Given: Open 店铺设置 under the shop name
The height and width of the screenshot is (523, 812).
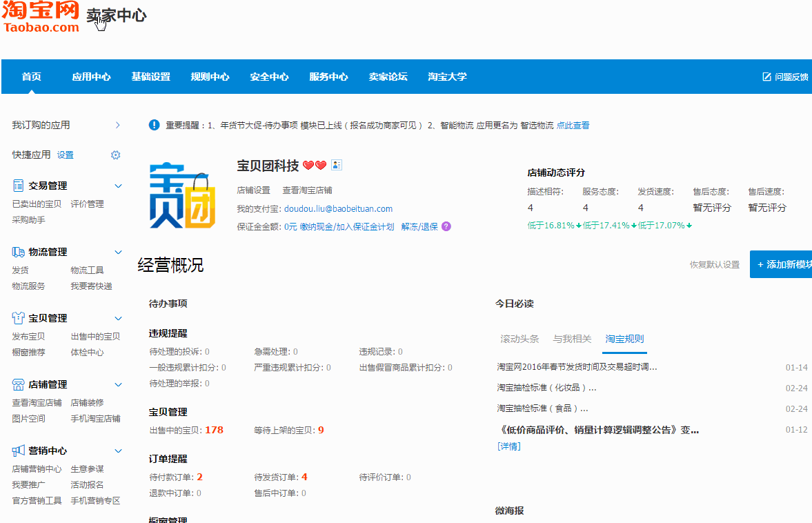Looking at the screenshot, I should [x=254, y=190].
